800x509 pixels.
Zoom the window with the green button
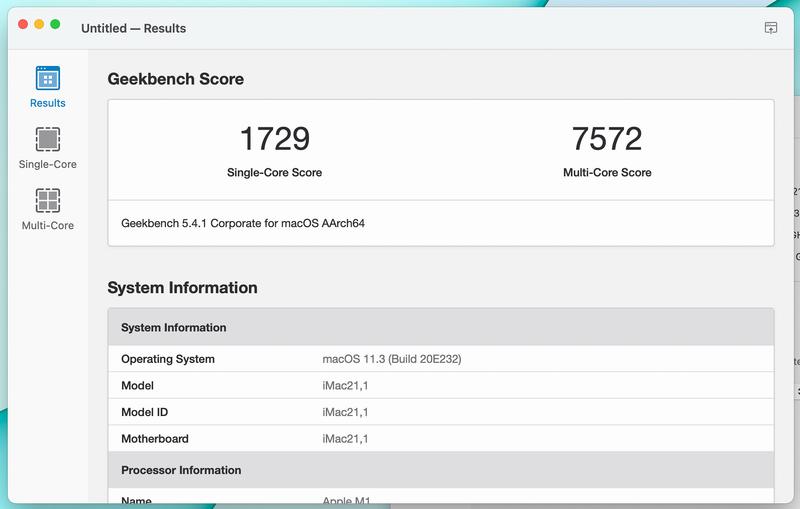pos(55,24)
